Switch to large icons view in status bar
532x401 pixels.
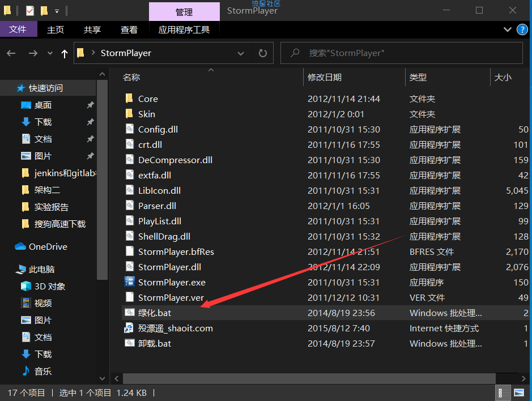[x=519, y=393]
